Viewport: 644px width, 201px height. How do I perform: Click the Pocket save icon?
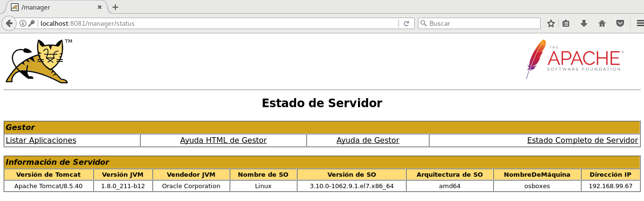tap(620, 23)
